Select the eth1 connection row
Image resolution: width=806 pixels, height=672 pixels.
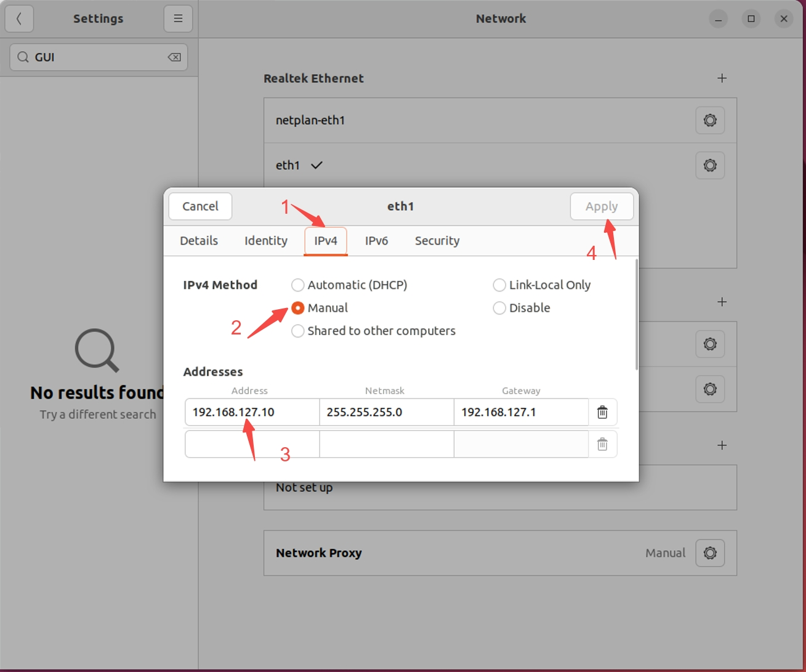click(x=500, y=165)
